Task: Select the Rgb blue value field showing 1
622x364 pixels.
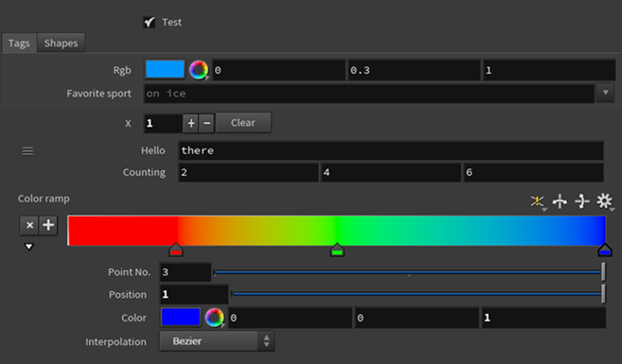Action: click(549, 70)
